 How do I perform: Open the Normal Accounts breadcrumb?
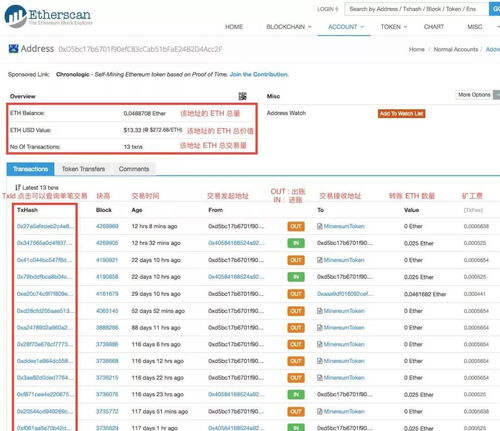(x=456, y=49)
